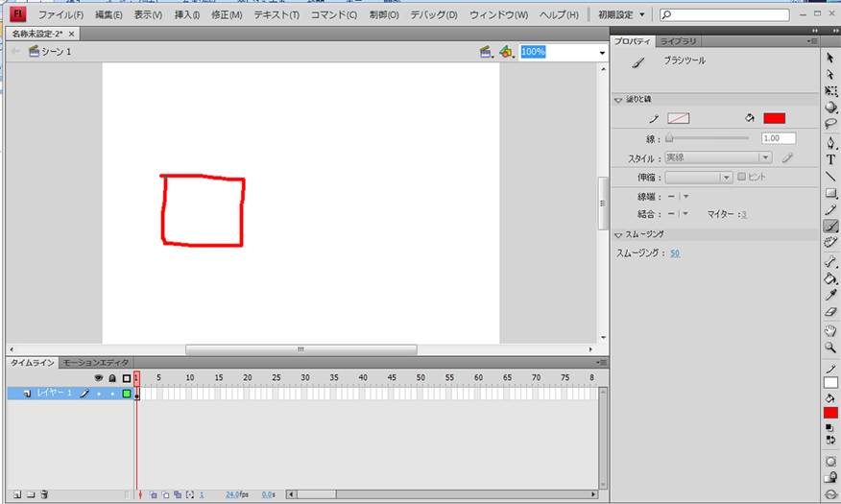Collapse the スムージング section
The image size is (841, 504).
[x=618, y=234]
